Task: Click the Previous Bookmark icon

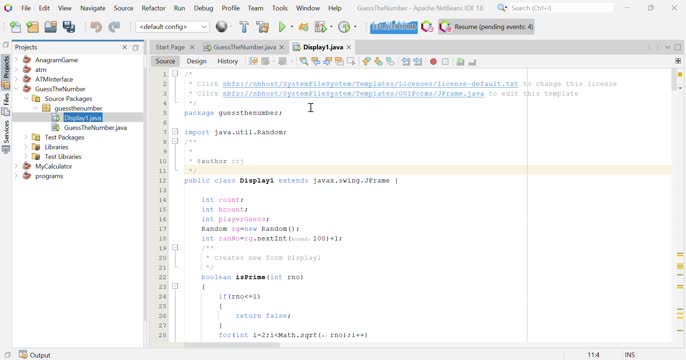Action: (x=366, y=62)
